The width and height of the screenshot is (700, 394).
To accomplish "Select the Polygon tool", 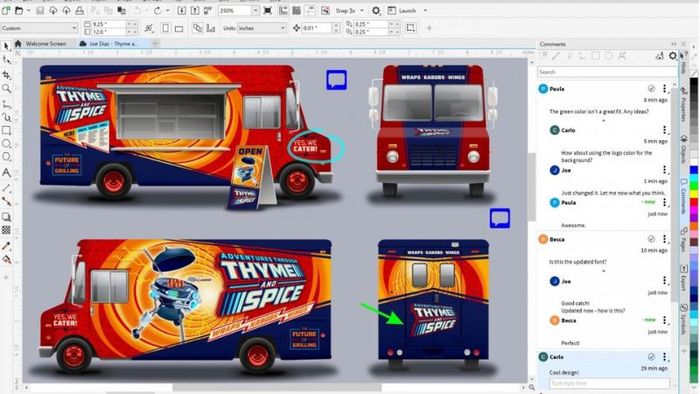I will pyautogui.click(x=6, y=157).
